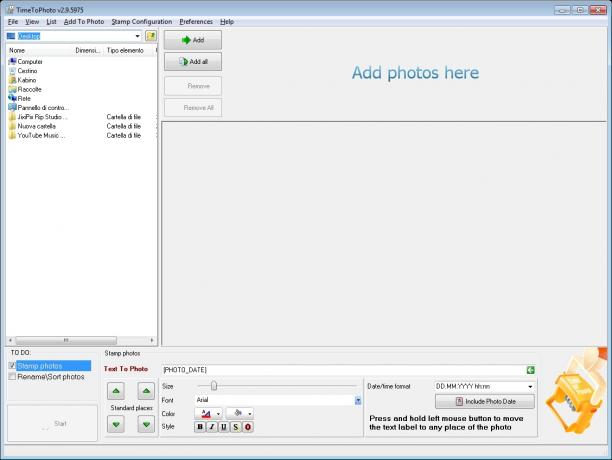Open the Help menu
This screenshot has height=460, width=612.
click(227, 21)
